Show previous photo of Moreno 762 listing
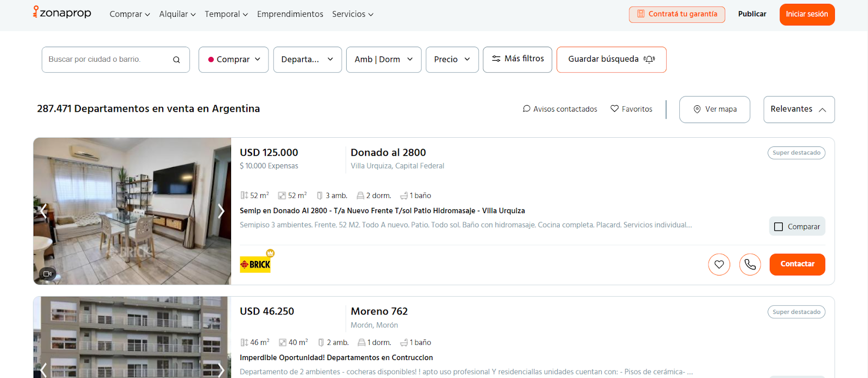This screenshot has height=378, width=868. click(43, 370)
